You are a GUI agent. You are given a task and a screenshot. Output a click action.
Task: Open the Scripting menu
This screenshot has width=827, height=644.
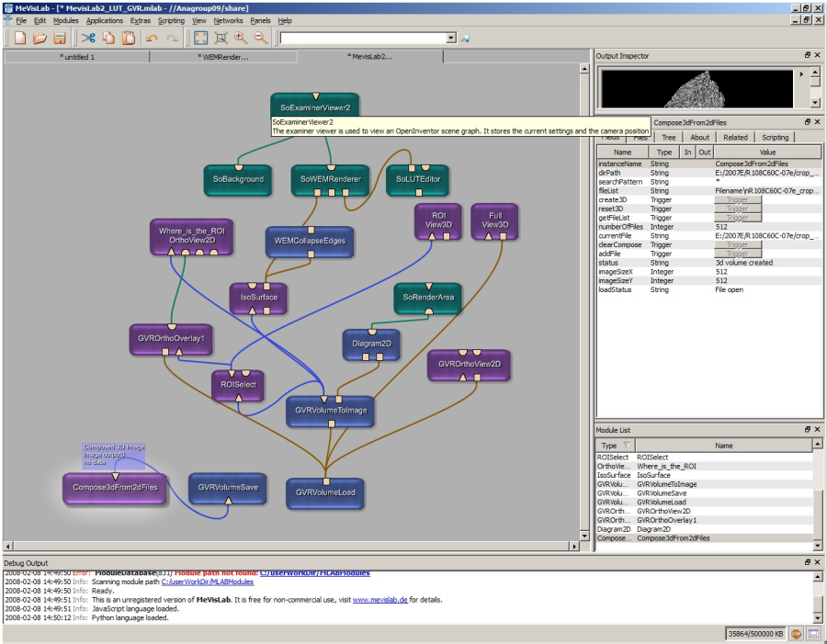click(x=172, y=20)
